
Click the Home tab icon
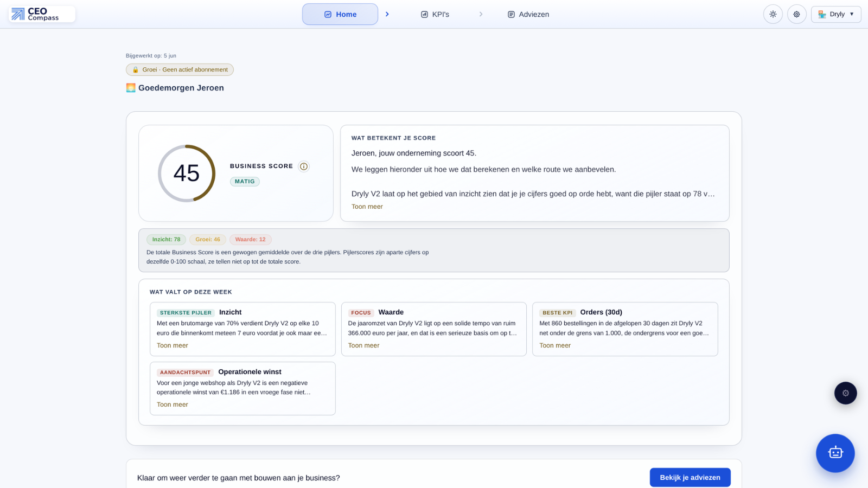point(328,15)
